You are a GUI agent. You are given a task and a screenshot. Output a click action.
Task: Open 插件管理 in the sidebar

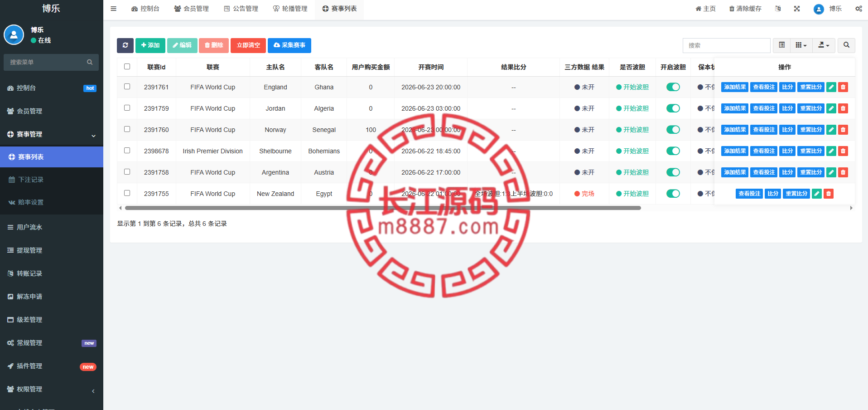click(52, 366)
